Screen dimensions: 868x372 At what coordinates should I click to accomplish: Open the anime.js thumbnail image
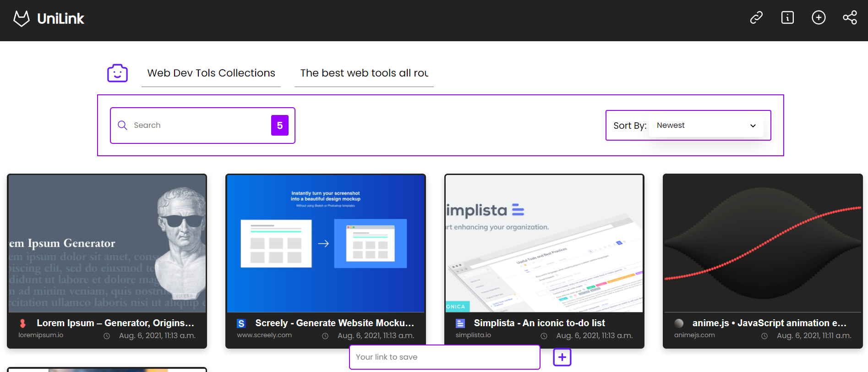pyautogui.click(x=763, y=244)
